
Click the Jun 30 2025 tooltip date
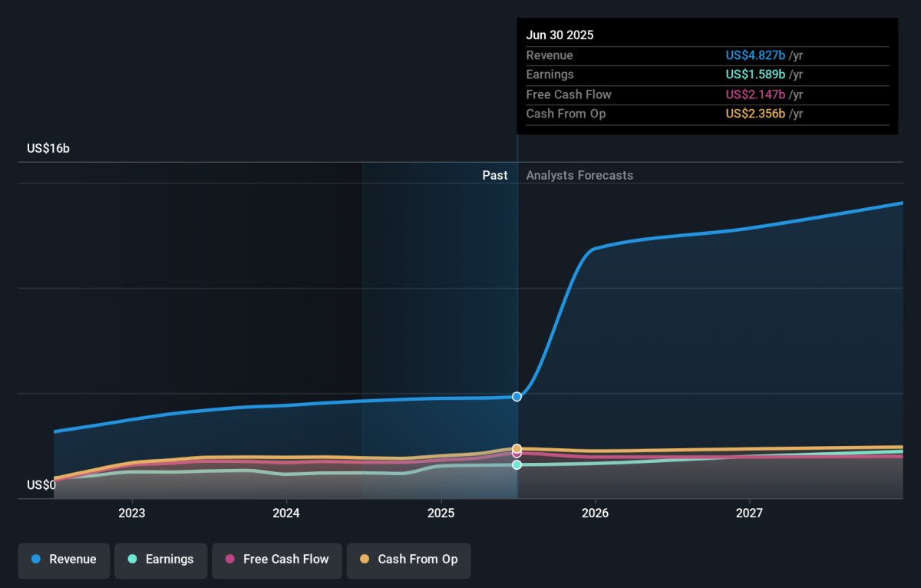tap(560, 35)
